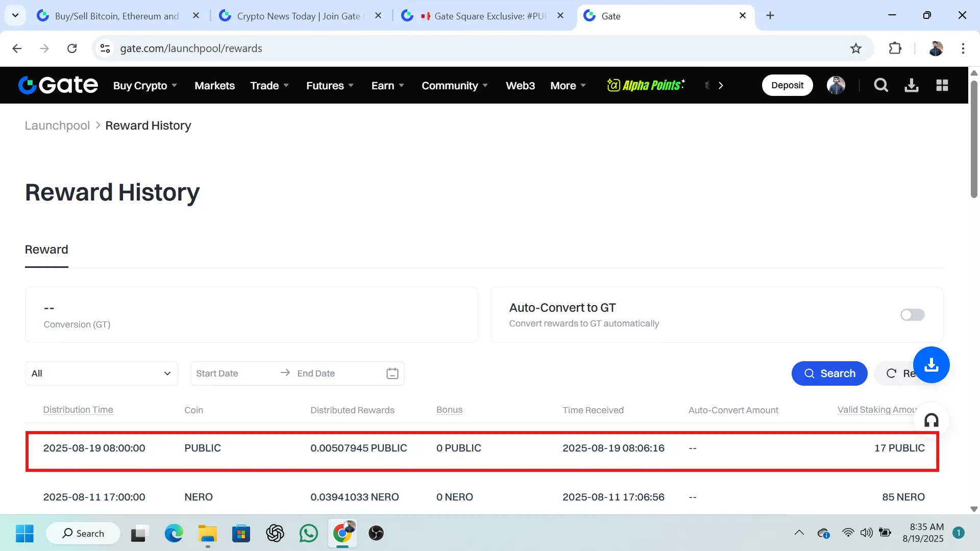Click the blue Search button

[x=829, y=373]
